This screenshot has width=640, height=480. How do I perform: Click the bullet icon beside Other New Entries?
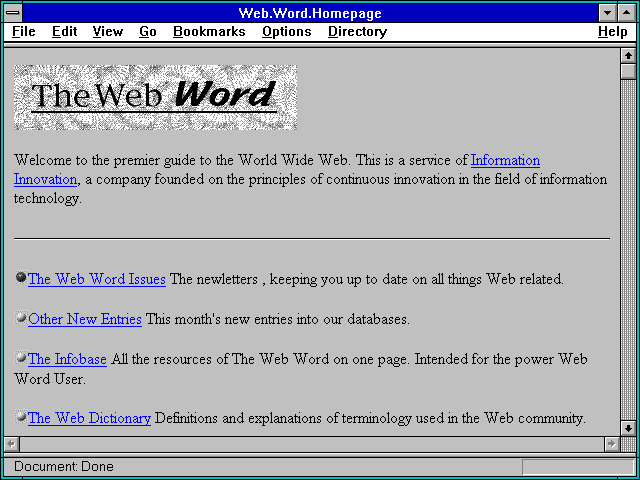pos(21,317)
